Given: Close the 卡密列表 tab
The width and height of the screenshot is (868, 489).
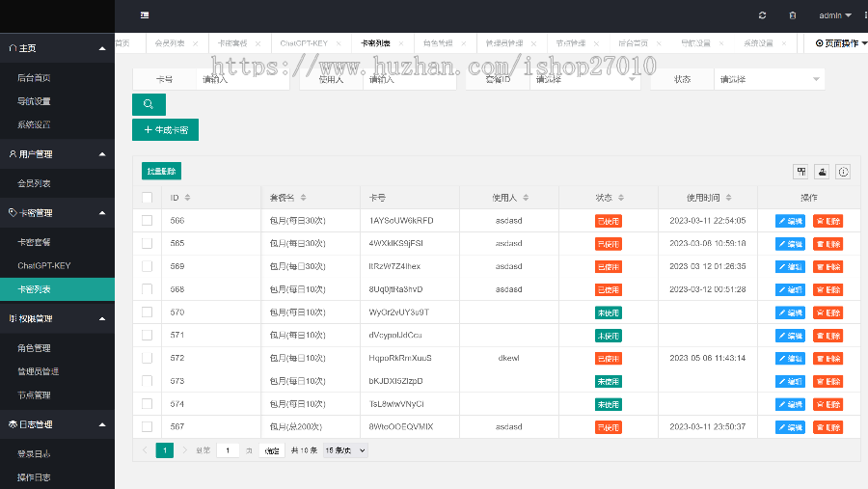Looking at the screenshot, I should (x=401, y=43).
